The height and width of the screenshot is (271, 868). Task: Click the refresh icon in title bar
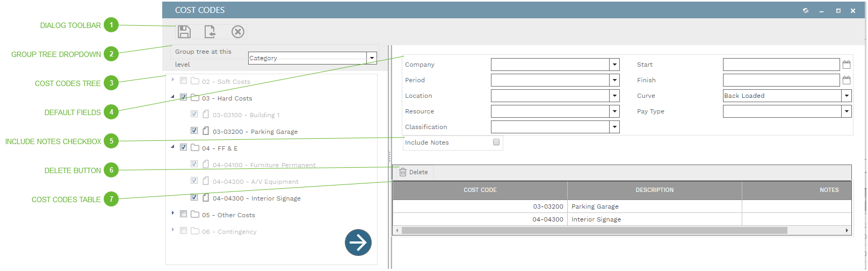tap(806, 10)
